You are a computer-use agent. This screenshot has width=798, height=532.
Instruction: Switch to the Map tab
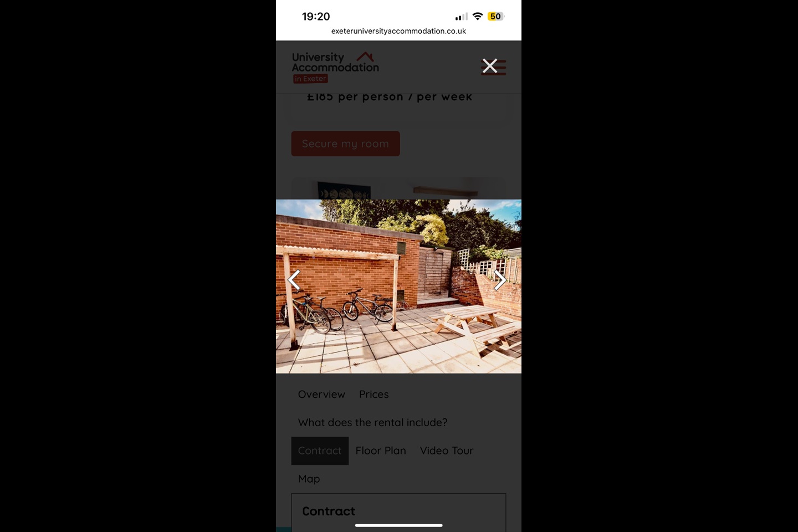click(309, 479)
